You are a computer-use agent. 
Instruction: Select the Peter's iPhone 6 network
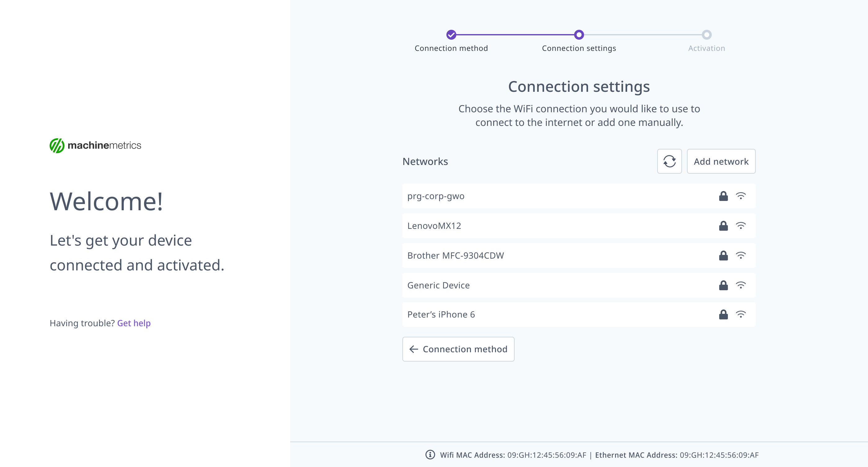(539, 314)
